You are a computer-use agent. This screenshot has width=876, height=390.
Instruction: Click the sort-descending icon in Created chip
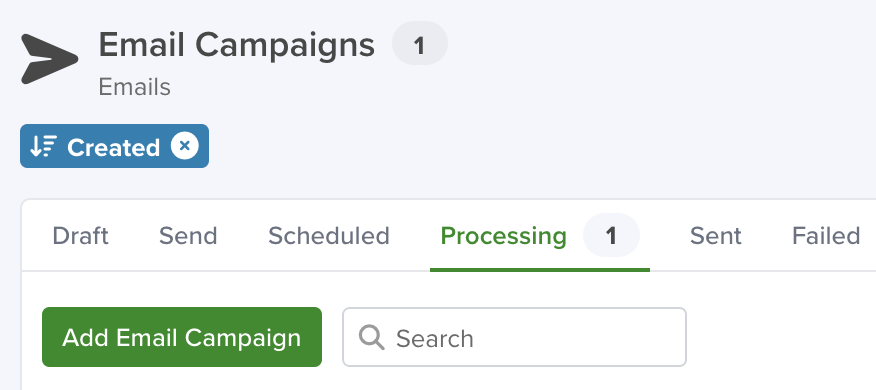point(44,146)
